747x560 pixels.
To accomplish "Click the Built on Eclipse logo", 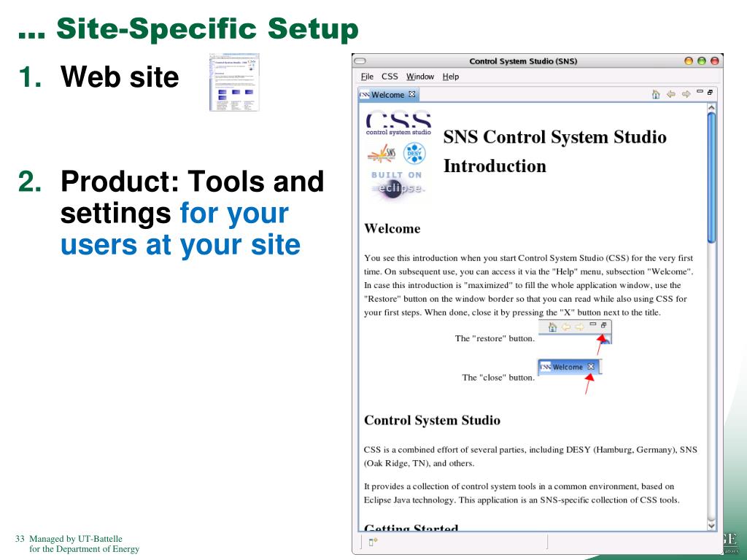I will [398, 184].
